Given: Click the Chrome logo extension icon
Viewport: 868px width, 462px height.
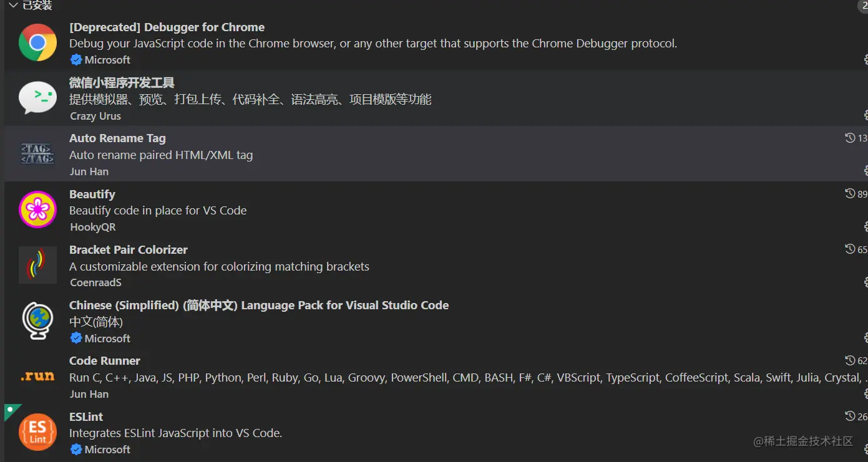Looking at the screenshot, I should pos(37,42).
